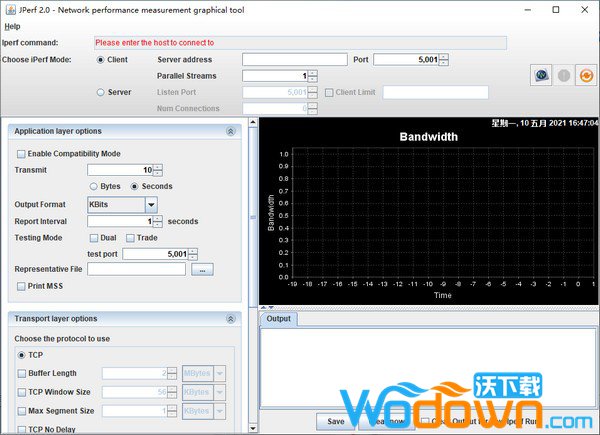Enable the Print MSS option
The width and height of the screenshot is (600, 435).
tap(22, 287)
